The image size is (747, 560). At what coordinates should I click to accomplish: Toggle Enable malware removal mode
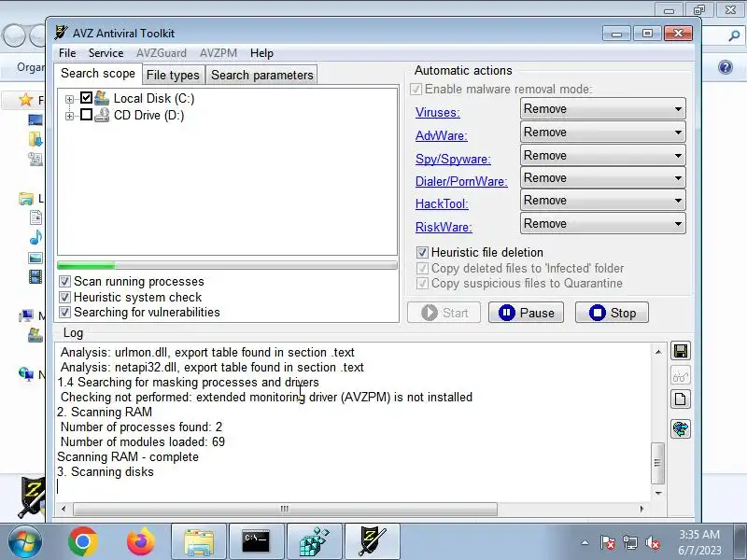click(x=416, y=89)
